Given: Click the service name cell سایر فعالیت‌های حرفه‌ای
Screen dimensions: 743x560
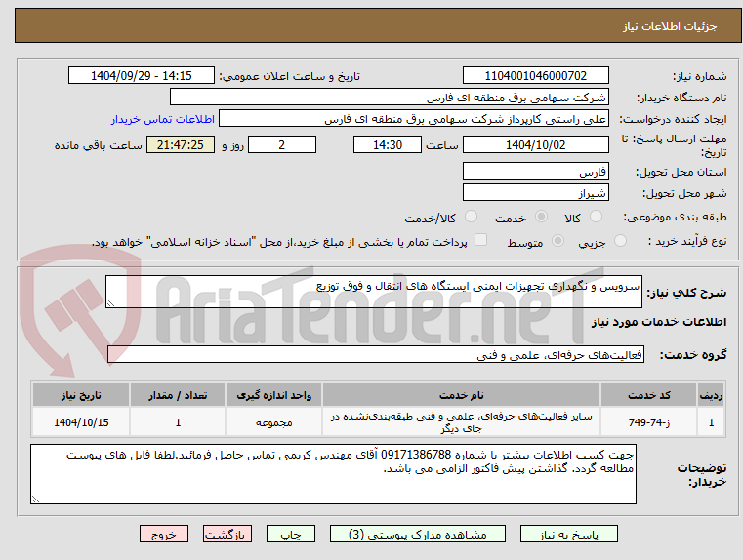Looking at the screenshot, I should point(461,421).
